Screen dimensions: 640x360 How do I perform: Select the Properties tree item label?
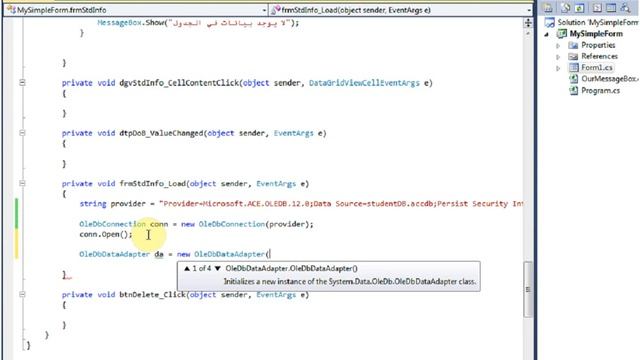pos(598,45)
